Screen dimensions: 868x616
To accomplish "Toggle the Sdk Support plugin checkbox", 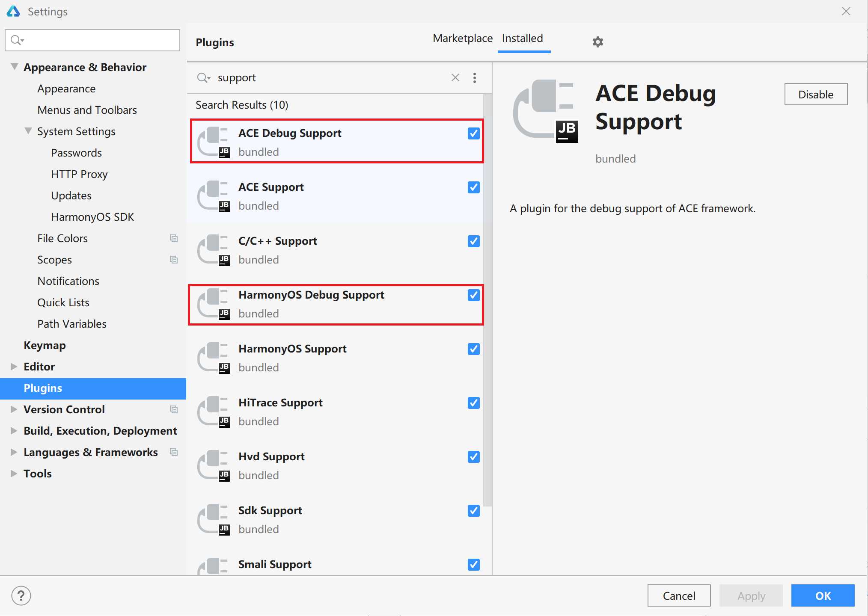I will click(x=473, y=511).
